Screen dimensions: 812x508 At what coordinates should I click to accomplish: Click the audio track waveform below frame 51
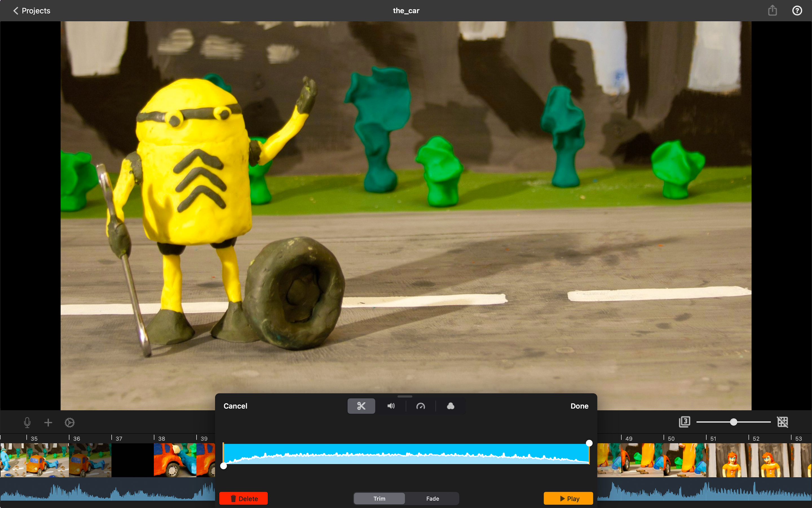click(727, 492)
